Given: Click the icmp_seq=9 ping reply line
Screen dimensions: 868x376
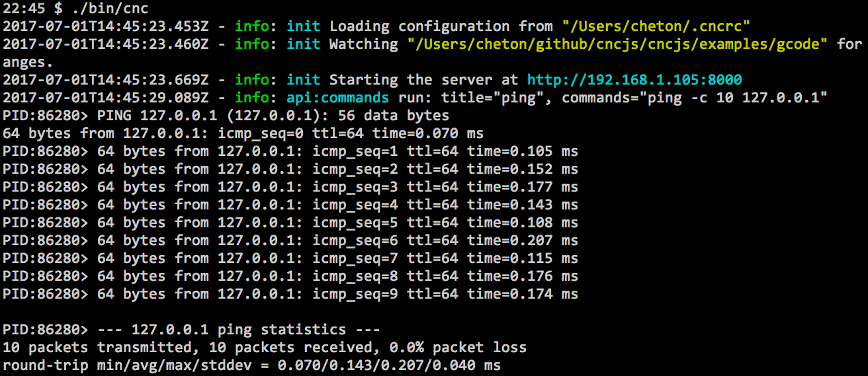Looking at the screenshot, I should click(337, 294).
